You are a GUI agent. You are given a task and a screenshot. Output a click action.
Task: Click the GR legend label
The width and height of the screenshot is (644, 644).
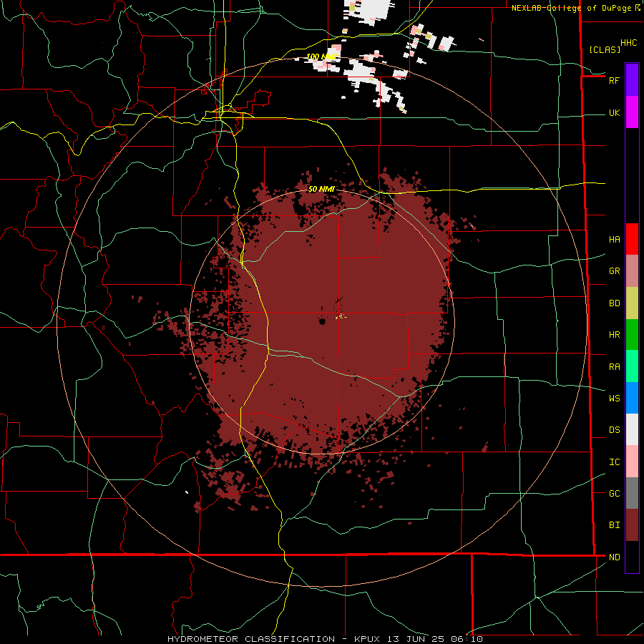[614, 271]
